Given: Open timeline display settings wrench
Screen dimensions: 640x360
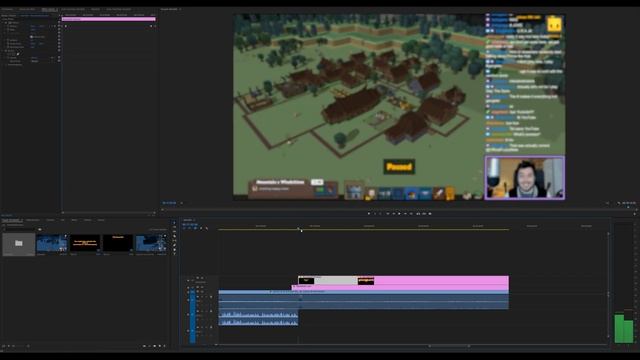Looking at the screenshot, I should [x=207, y=228].
